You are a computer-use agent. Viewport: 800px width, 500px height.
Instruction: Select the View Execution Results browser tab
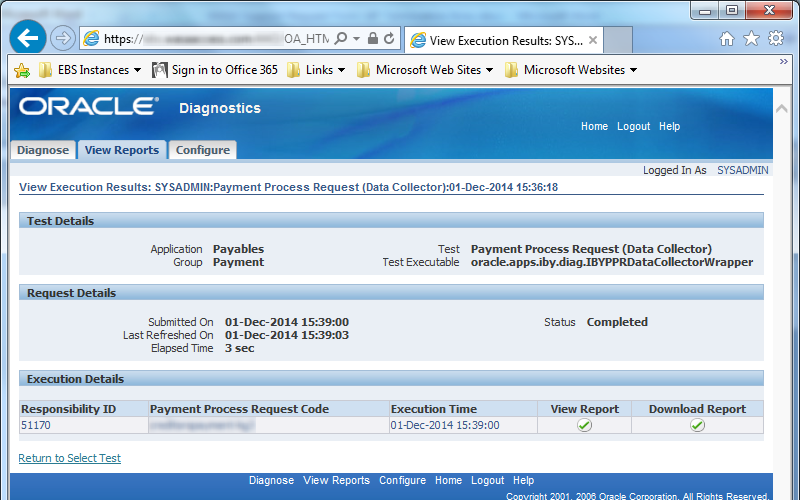(504, 40)
